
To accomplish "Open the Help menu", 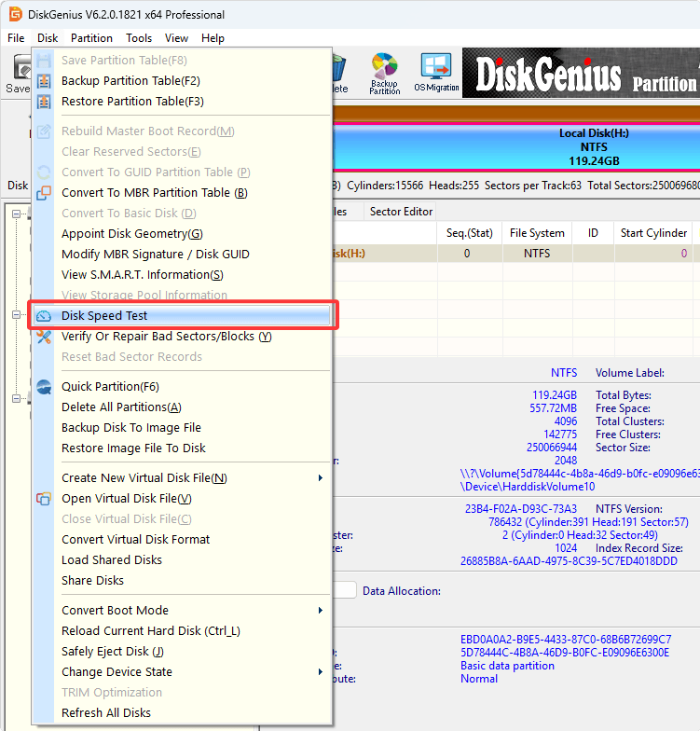I will (x=213, y=37).
